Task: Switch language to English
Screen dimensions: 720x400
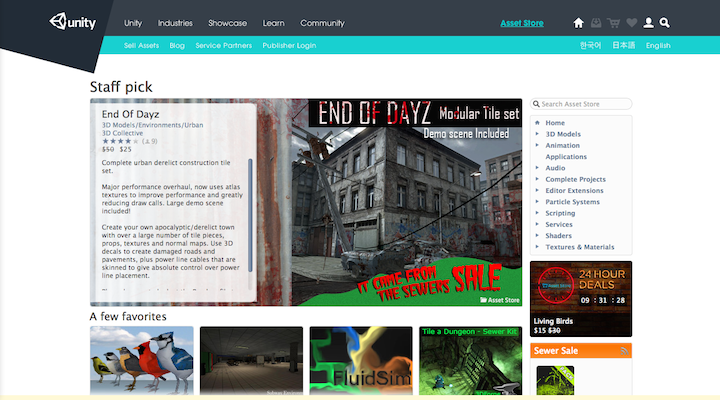Action: point(658,45)
